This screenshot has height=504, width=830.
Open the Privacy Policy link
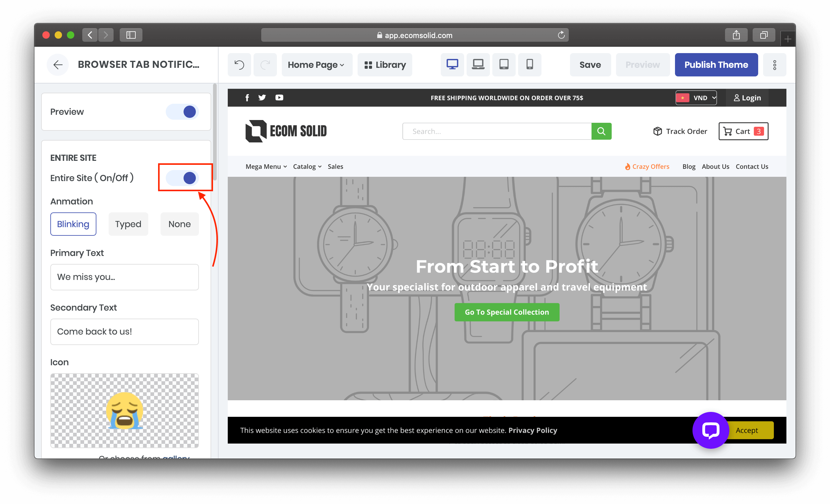click(x=533, y=430)
